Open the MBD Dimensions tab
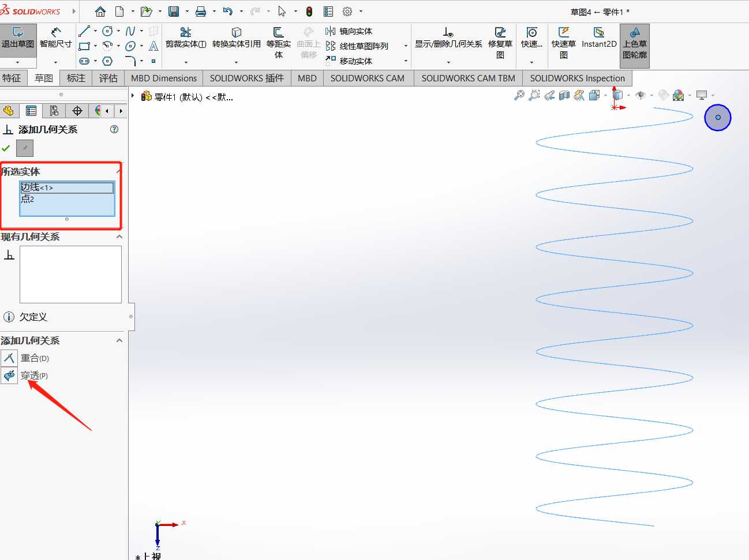The width and height of the screenshot is (749, 560). pyautogui.click(x=164, y=78)
